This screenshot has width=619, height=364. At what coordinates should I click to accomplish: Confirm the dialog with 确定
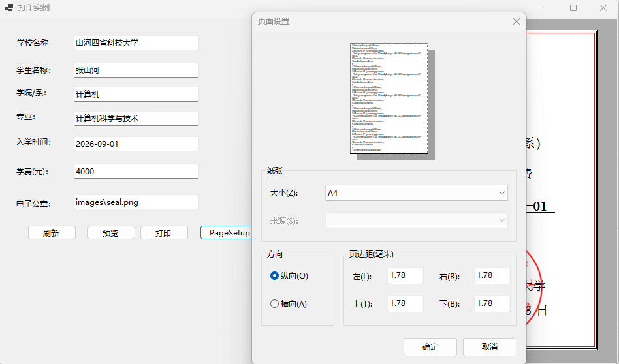pyautogui.click(x=430, y=347)
